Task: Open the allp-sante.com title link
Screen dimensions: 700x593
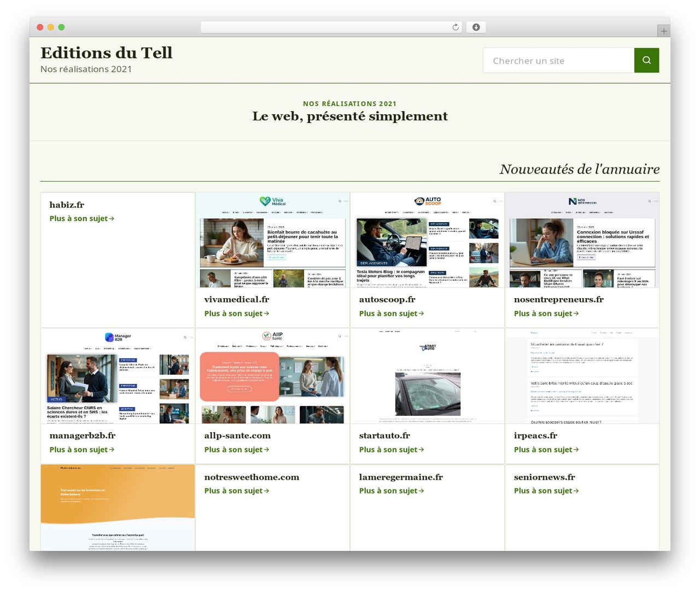Action: point(237,435)
